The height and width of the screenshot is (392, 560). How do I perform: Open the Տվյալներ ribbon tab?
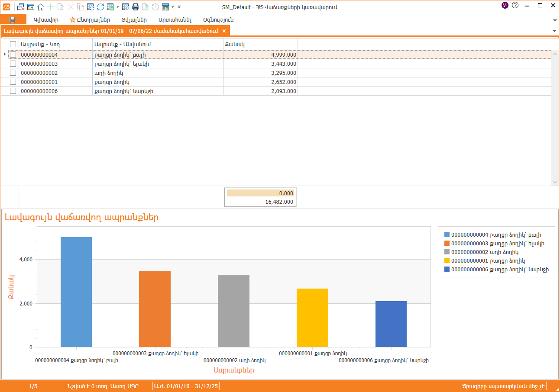tap(134, 20)
